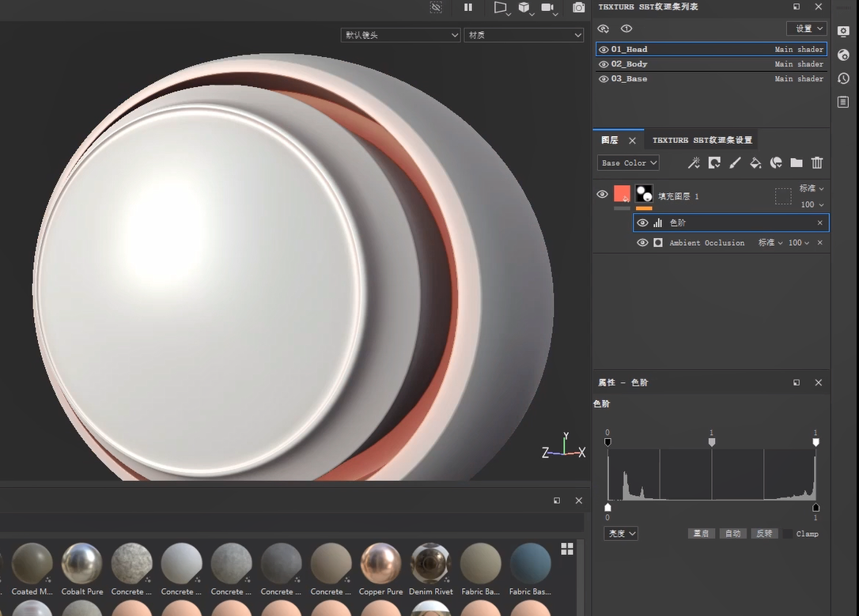859x616 pixels.
Task: Click the gray midtone level handle
Action: [x=712, y=442]
